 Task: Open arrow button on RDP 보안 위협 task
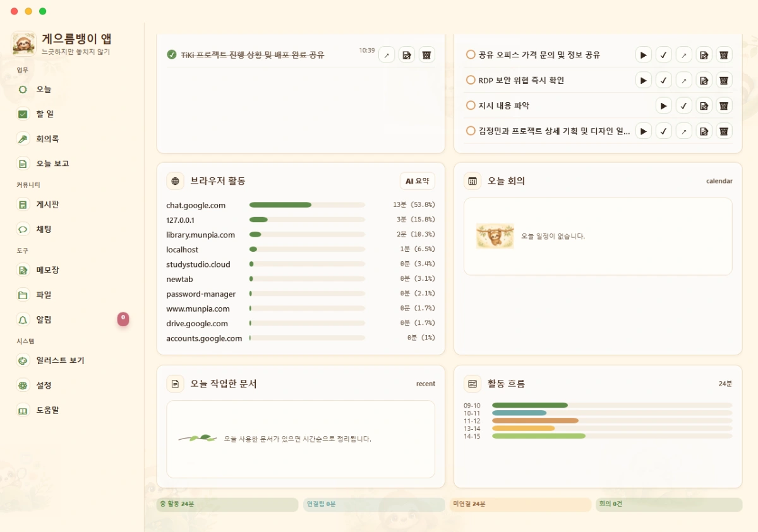[x=683, y=80]
